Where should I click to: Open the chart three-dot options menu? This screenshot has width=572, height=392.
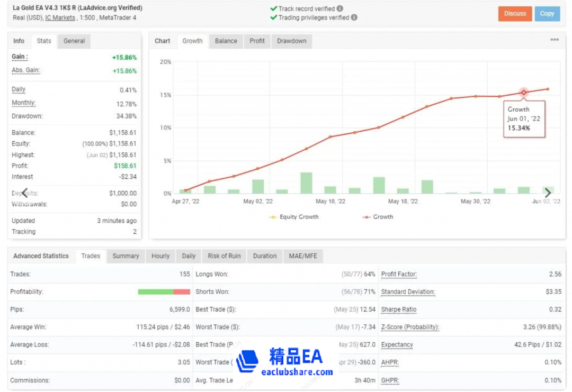[x=555, y=40]
